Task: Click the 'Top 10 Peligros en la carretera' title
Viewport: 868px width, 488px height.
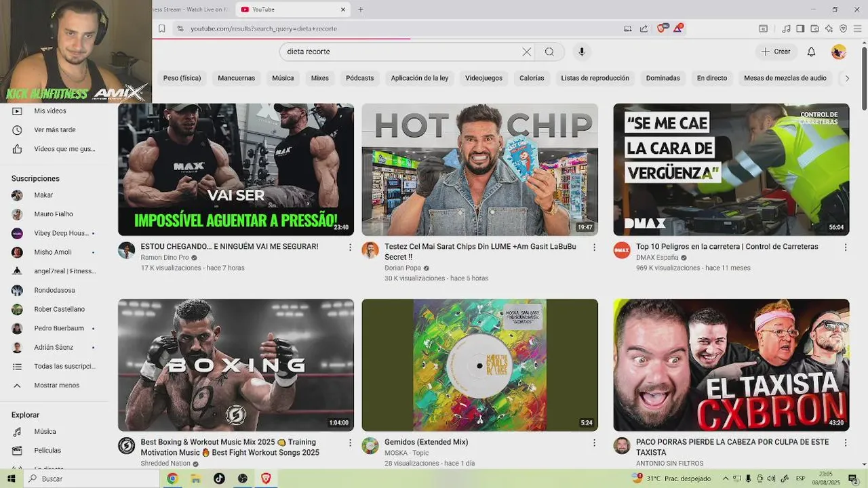Action: [x=727, y=247]
